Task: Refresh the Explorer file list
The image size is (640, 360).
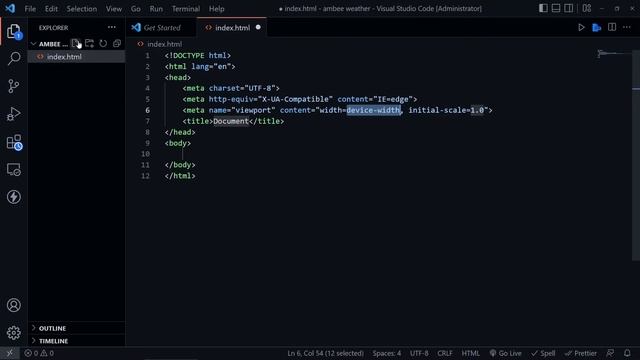Action: point(103,44)
